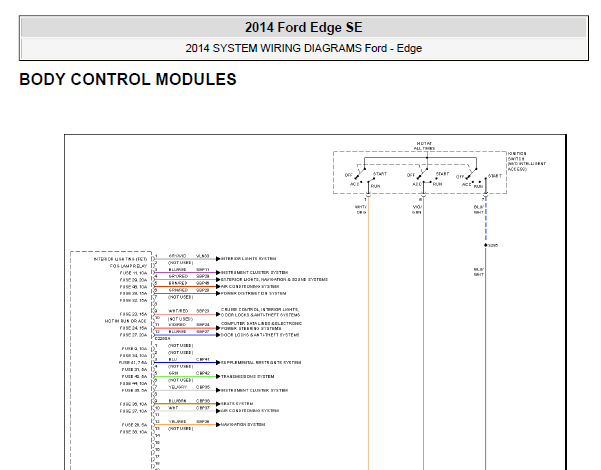Select the "POWER STEERING SYSTEMS" text line
This screenshot has width=601, height=470.
[x=251, y=329]
